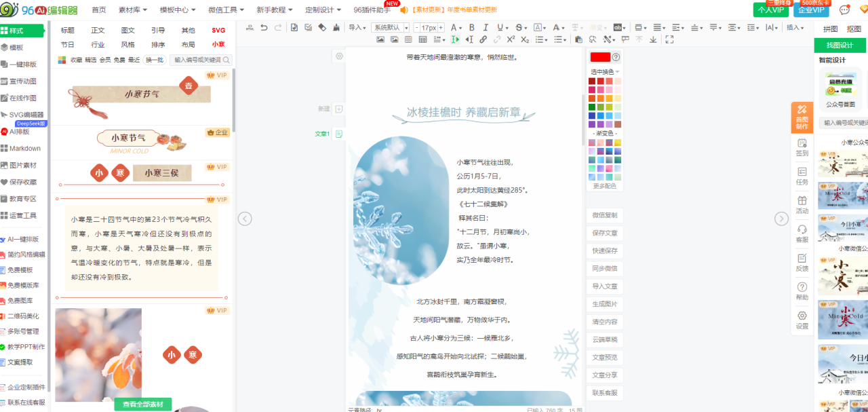Click the 保存文章 button
The width and height of the screenshot is (868, 412).
[604, 233]
